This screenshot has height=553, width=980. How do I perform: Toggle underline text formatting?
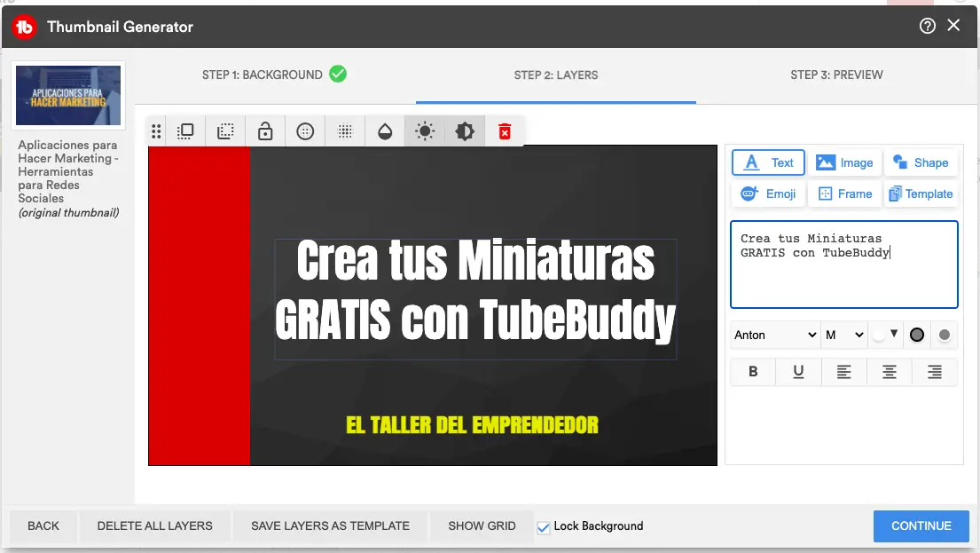pos(798,372)
